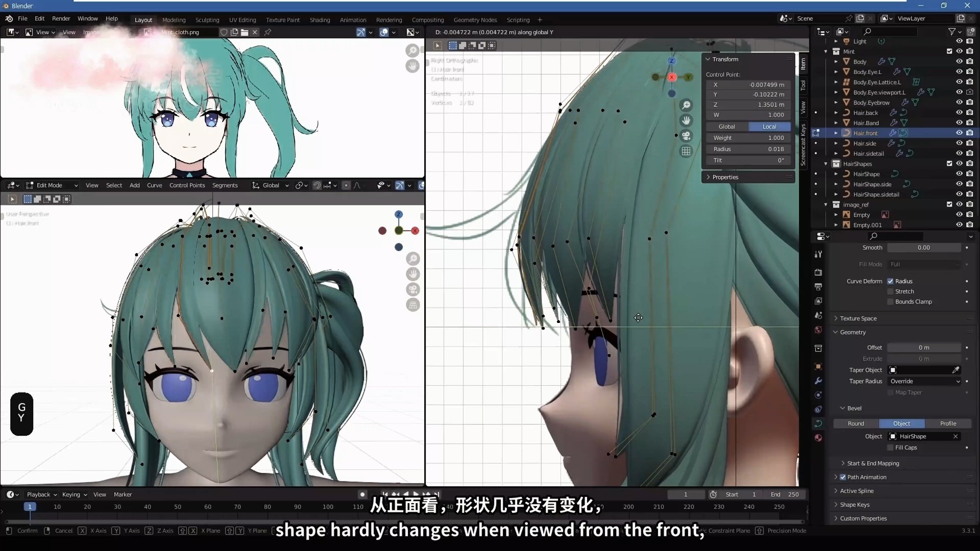The width and height of the screenshot is (980, 551).
Task: Open the Edit Mode selector dropdown
Action: [52, 185]
